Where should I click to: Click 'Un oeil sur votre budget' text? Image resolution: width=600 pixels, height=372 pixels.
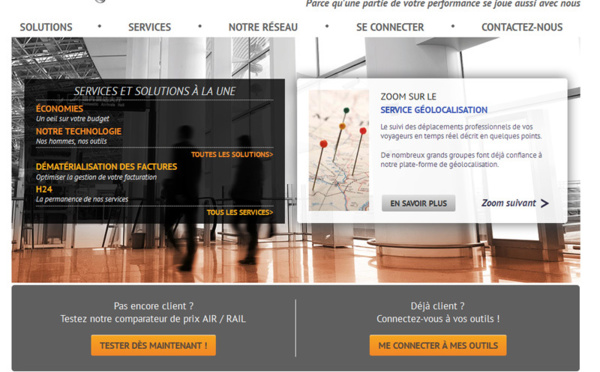[73, 119]
